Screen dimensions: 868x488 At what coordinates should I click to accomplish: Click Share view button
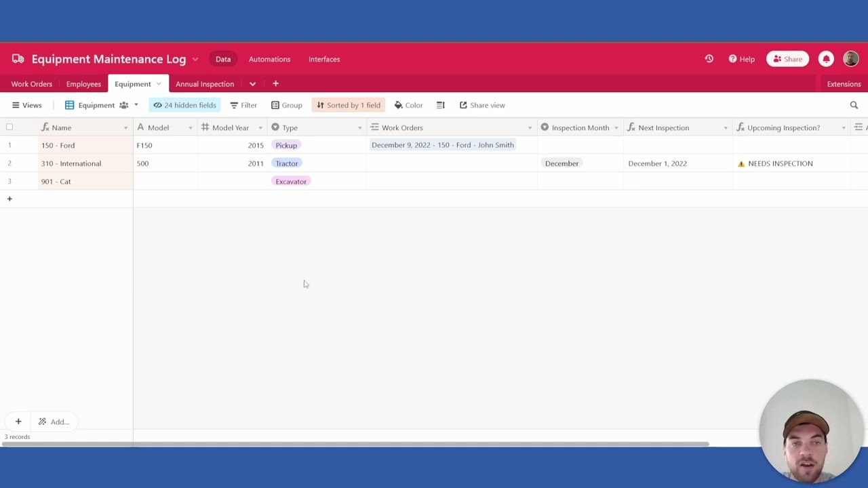482,105
